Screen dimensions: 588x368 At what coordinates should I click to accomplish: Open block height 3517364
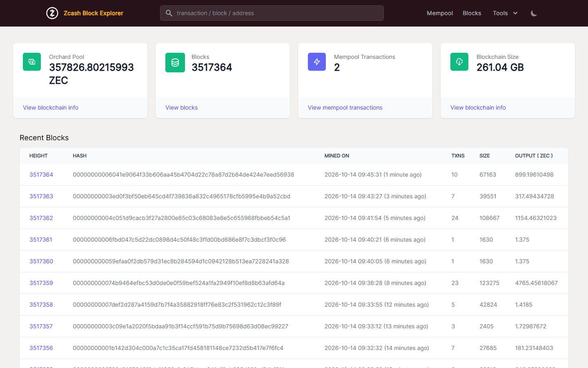tap(41, 175)
